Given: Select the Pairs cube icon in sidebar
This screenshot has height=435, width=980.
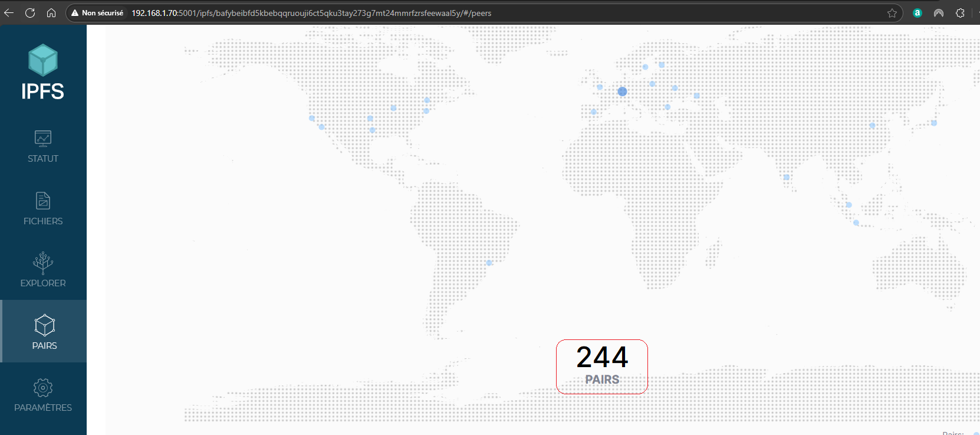Looking at the screenshot, I should click(x=44, y=325).
